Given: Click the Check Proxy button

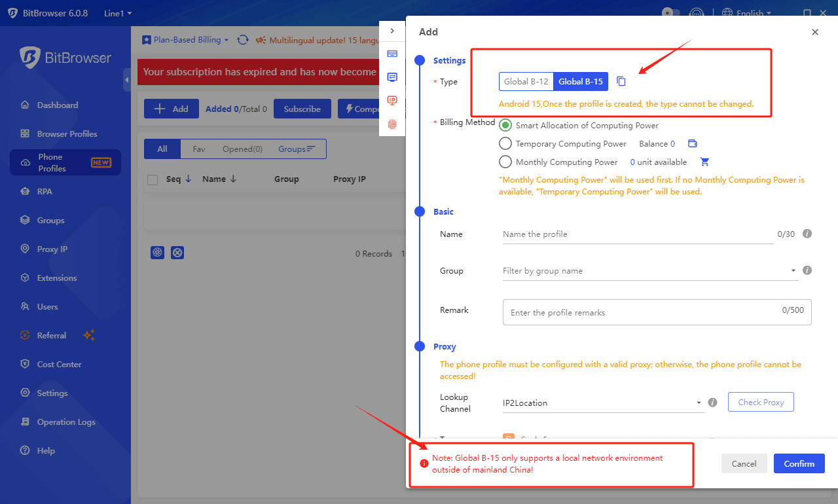Looking at the screenshot, I should (761, 402).
